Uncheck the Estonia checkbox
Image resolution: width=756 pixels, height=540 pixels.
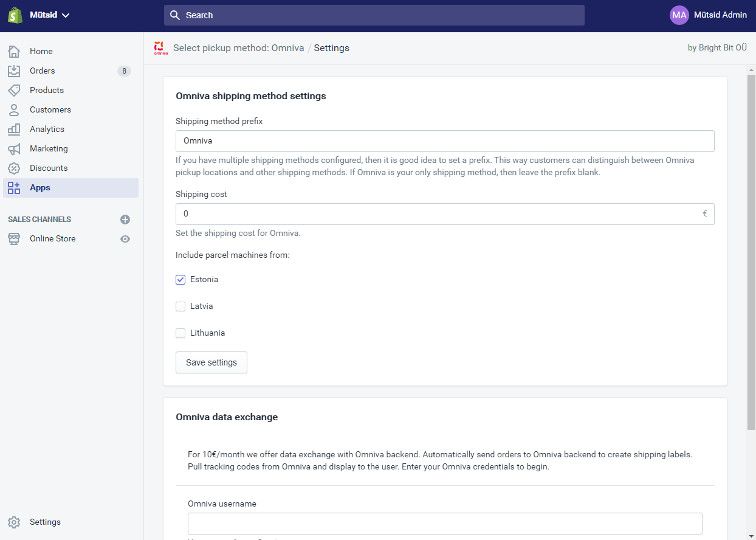point(180,280)
